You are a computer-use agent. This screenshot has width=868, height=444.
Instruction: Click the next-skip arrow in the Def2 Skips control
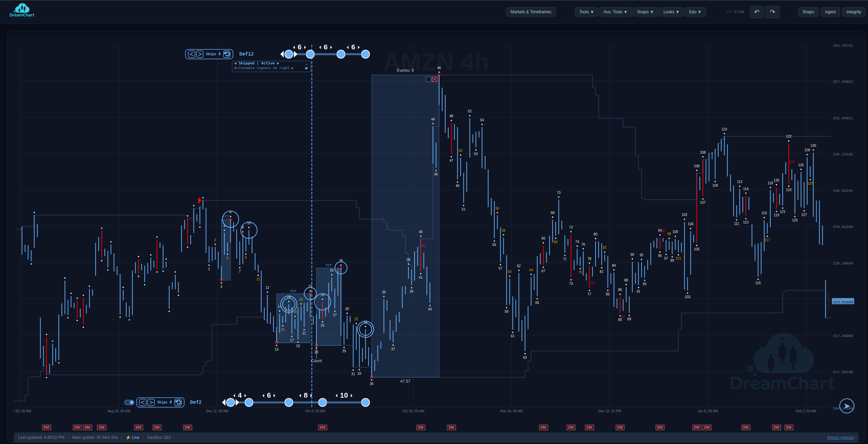coord(151,402)
